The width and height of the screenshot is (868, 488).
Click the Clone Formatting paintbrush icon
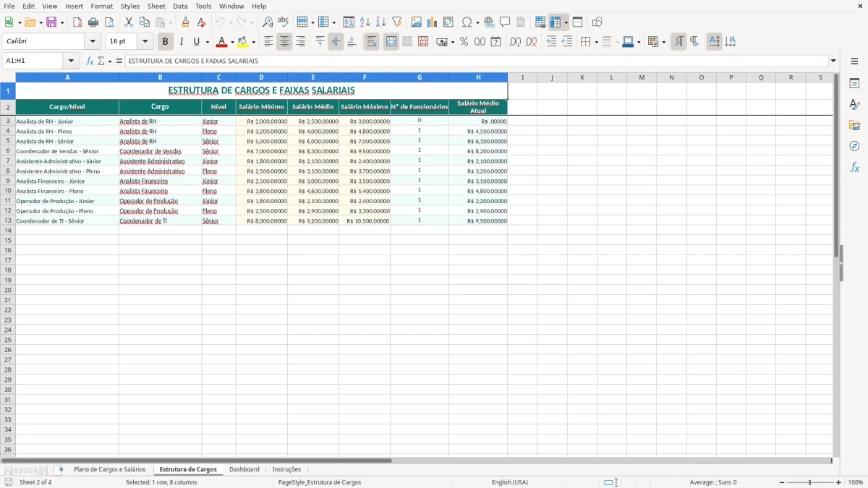coord(185,22)
